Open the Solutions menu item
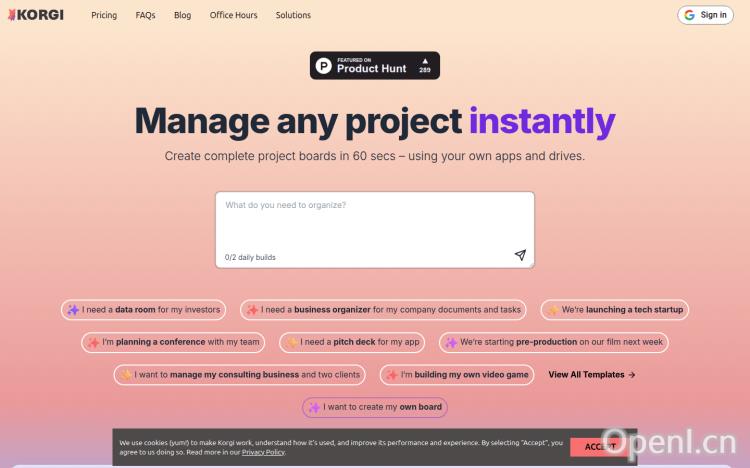Viewport: 750px width, 468px height. coord(293,15)
